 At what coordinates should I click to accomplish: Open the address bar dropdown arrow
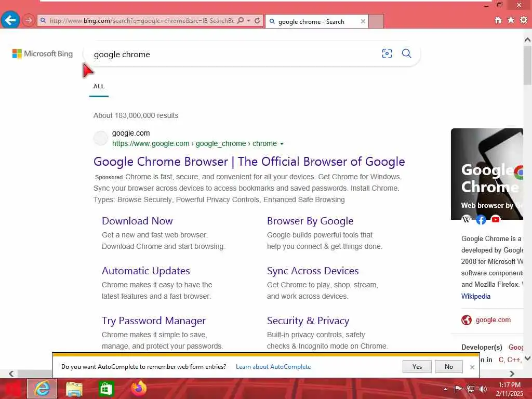click(x=249, y=20)
